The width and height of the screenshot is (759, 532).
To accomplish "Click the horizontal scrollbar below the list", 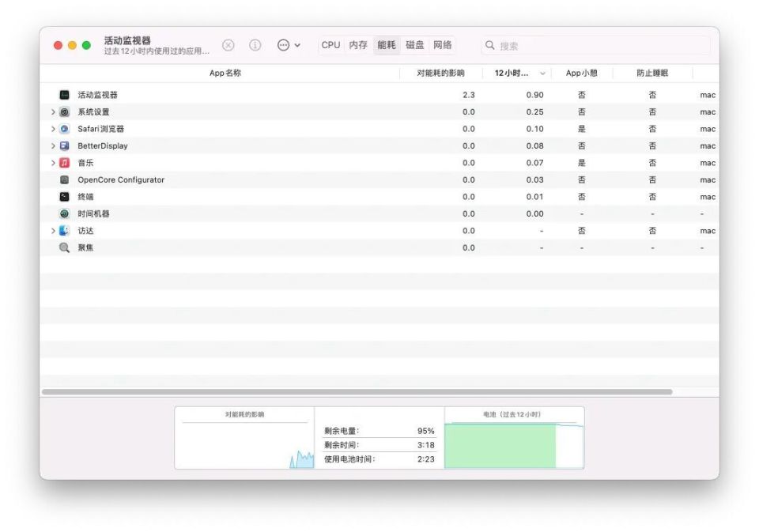I will (x=357, y=391).
